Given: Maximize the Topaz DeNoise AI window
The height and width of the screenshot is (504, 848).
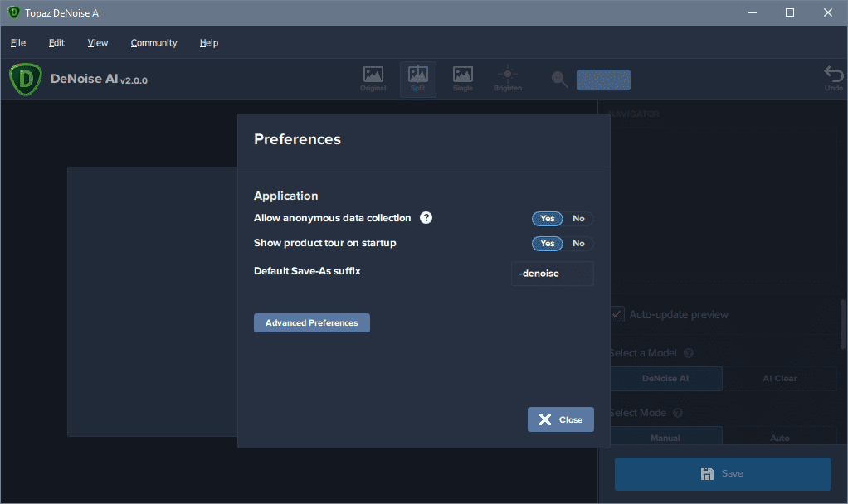Looking at the screenshot, I should click(790, 12).
